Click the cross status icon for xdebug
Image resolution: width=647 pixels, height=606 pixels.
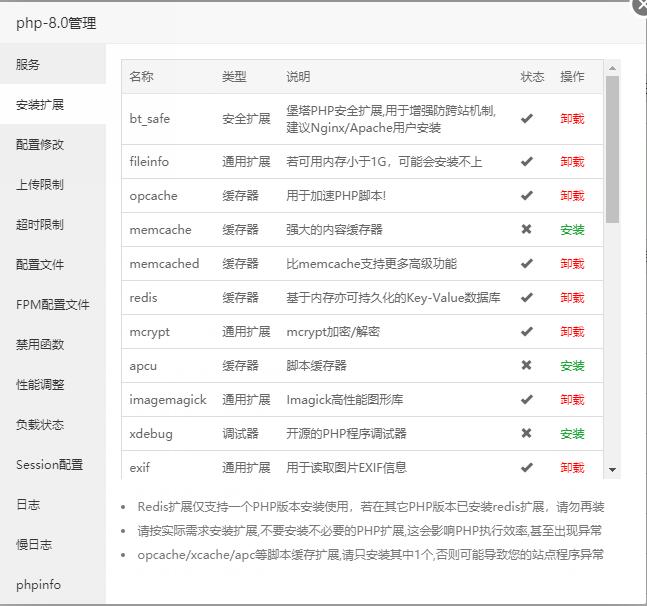tap(527, 433)
